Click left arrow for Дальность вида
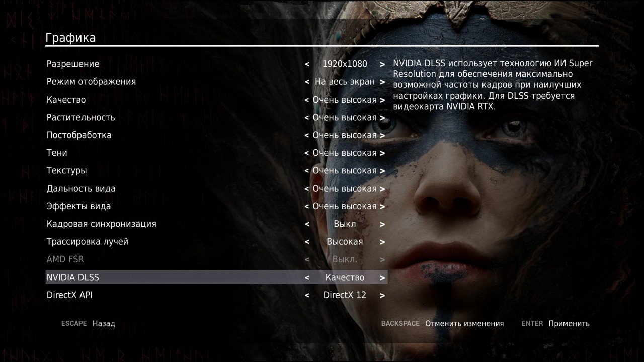The height and width of the screenshot is (362, 644). tap(307, 189)
